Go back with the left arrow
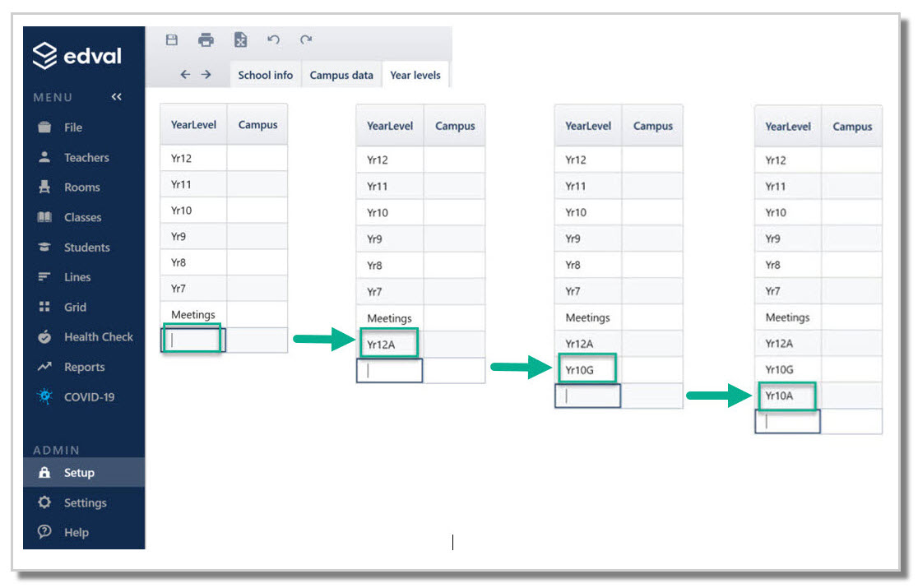Image resolution: width=918 pixels, height=588 pixels. (x=185, y=74)
